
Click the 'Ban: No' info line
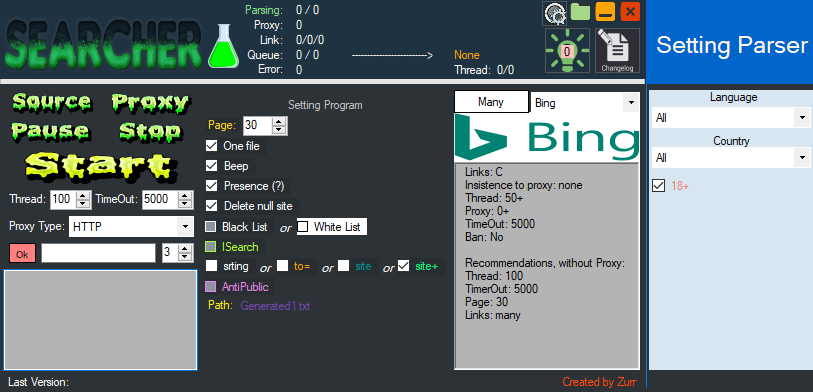coord(484,237)
